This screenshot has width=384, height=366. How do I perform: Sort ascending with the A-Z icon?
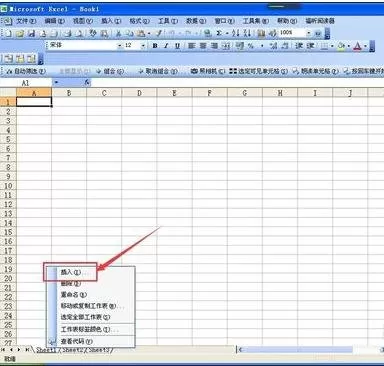coord(236,33)
